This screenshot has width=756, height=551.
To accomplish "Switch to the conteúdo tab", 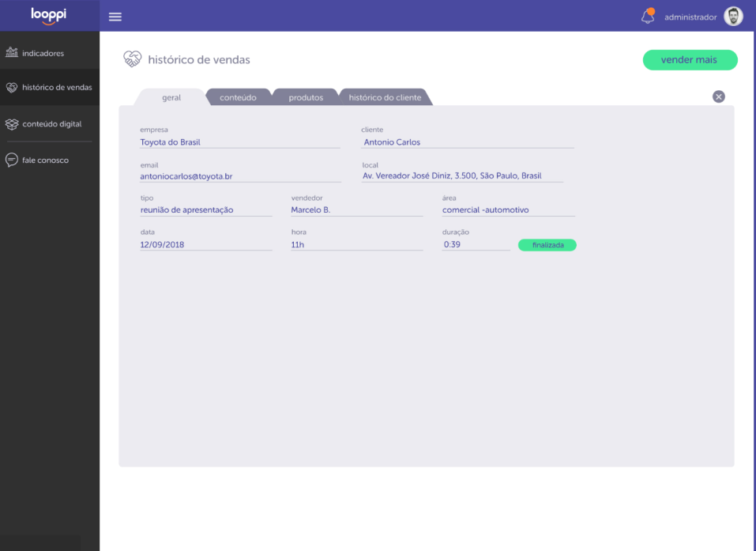I will [x=239, y=97].
